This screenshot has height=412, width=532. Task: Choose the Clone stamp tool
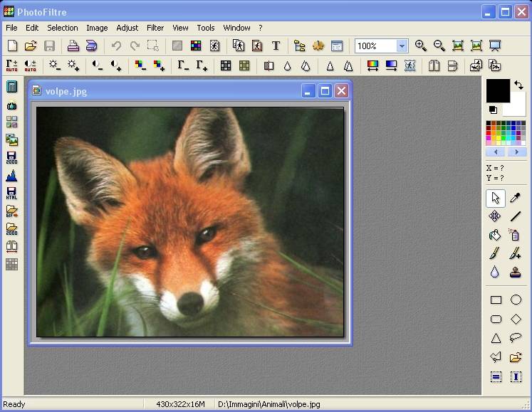click(516, 272)
